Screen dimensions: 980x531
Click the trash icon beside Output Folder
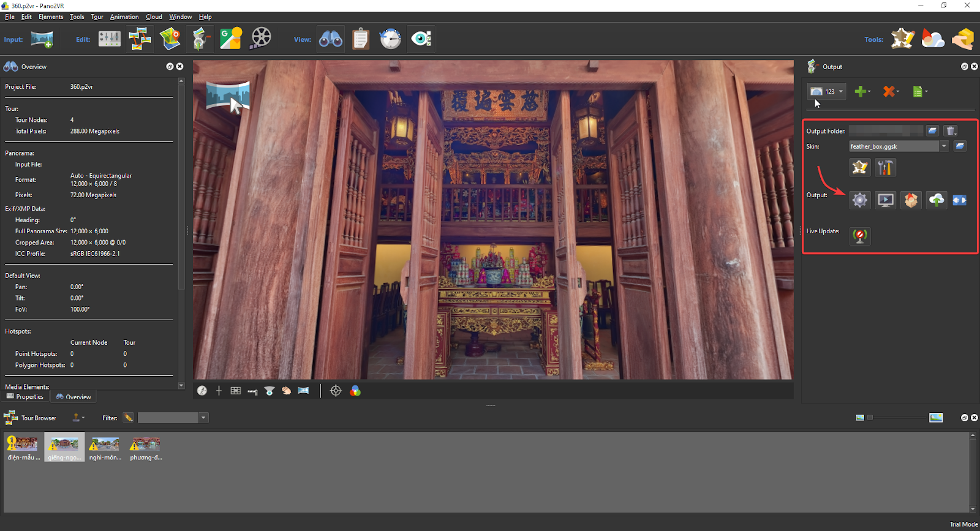click(x=951, y=130)
